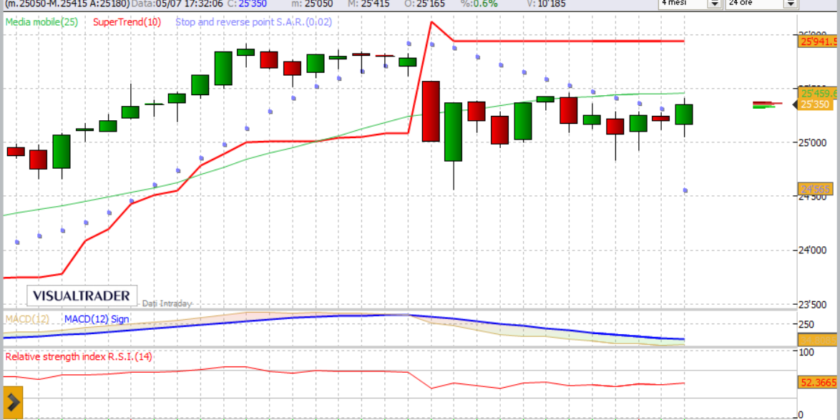Click the 'MACD(12)' legend label
Viewport: 840px width, 420px height.
(27, 319)
